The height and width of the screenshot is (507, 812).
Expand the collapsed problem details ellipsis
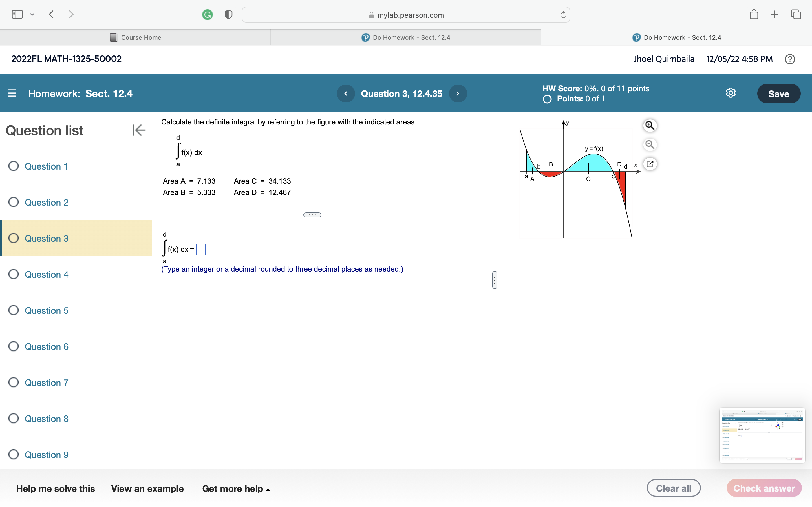312,215
